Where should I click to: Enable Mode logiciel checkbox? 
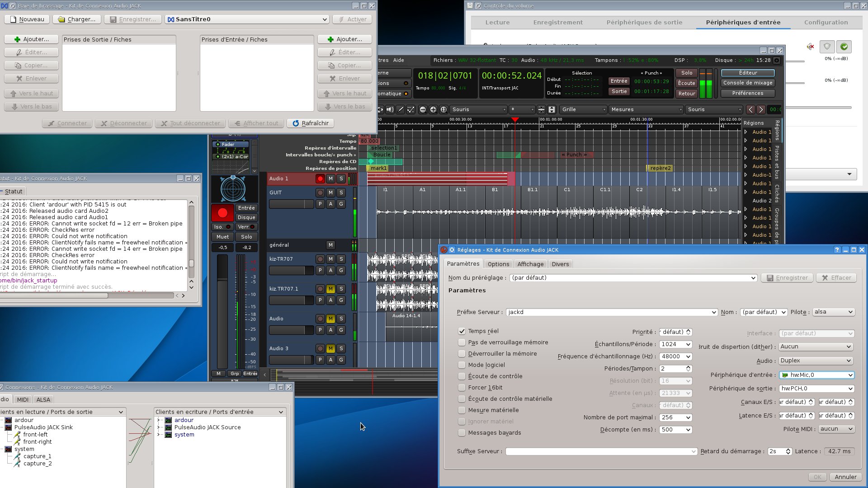[462, 365]
